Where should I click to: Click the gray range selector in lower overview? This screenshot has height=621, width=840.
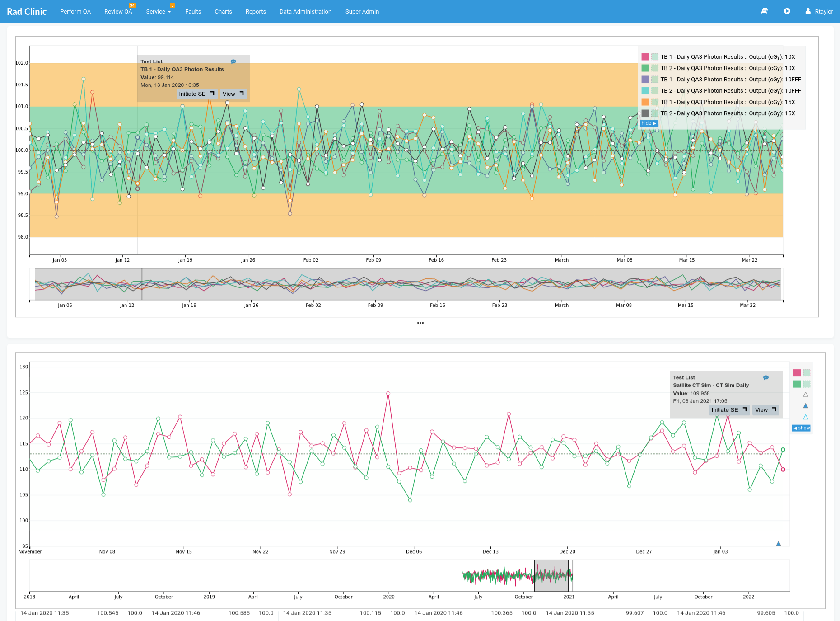coord(551,575)
